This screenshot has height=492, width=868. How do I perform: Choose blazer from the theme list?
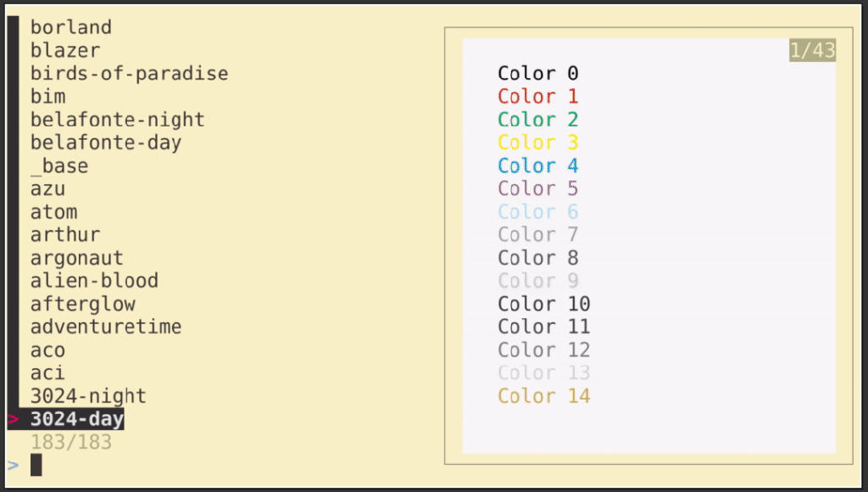coord(65,50)
